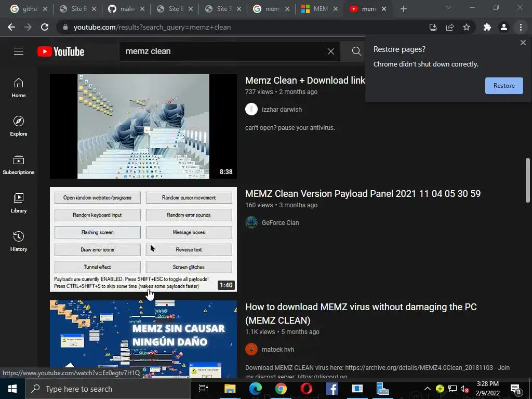Image resolution: width=532 pixels, height=399 pixels.
Task: Click the address bar URL
Action: (152, 27)
